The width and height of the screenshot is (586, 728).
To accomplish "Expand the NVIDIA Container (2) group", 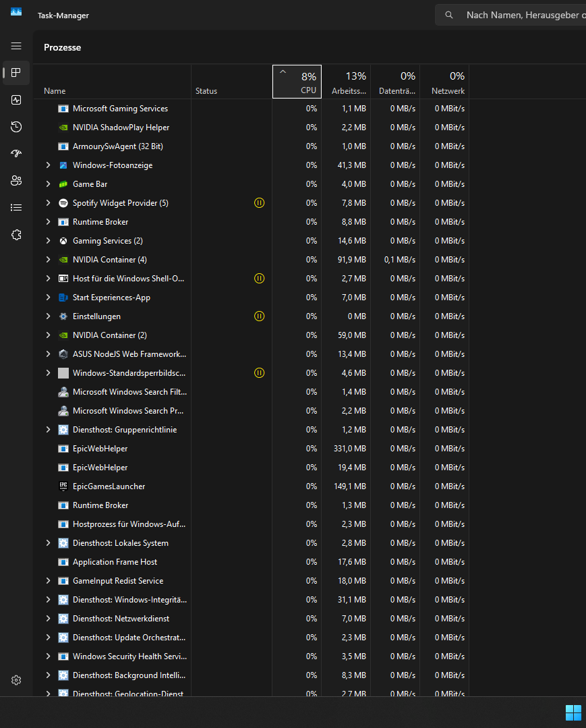I will point(49,335).
